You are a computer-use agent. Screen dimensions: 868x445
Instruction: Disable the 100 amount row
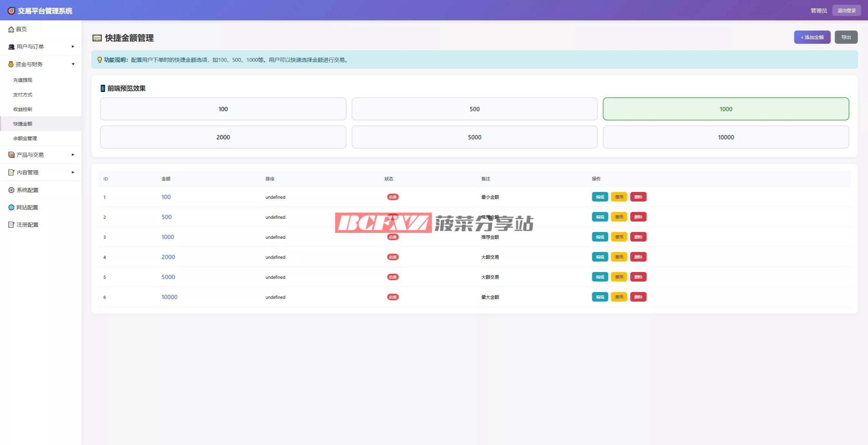point(619,197)
